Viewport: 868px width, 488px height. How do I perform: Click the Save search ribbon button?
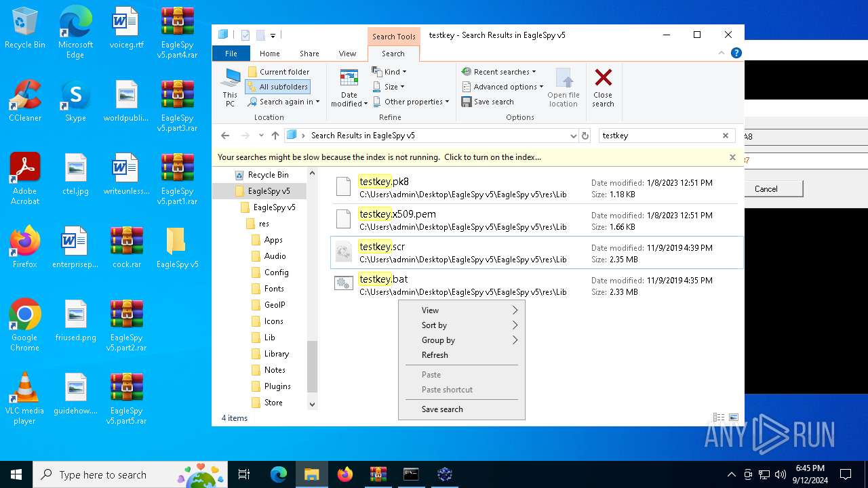488,102
